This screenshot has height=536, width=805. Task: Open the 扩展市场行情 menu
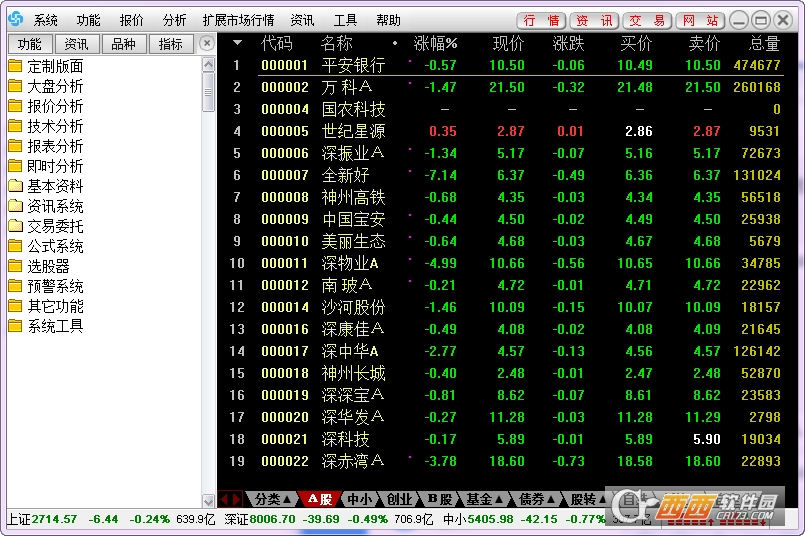pos(238,21)
